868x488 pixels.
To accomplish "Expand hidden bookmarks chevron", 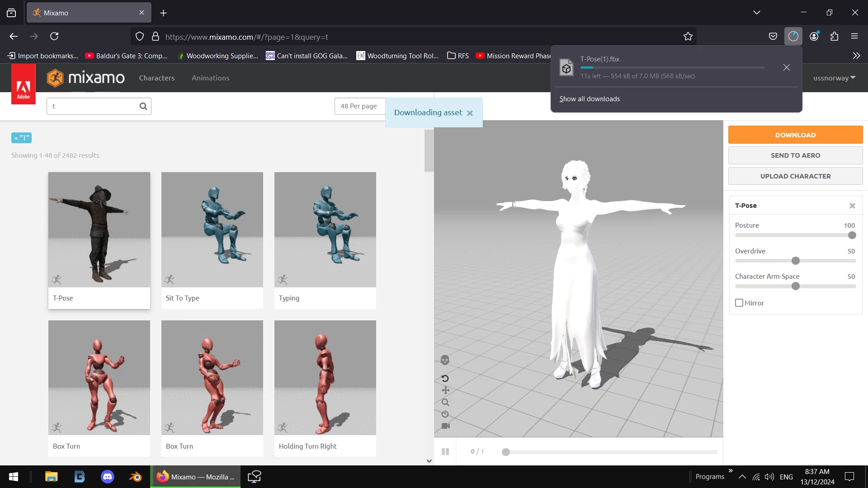I will tap(856, 56).
